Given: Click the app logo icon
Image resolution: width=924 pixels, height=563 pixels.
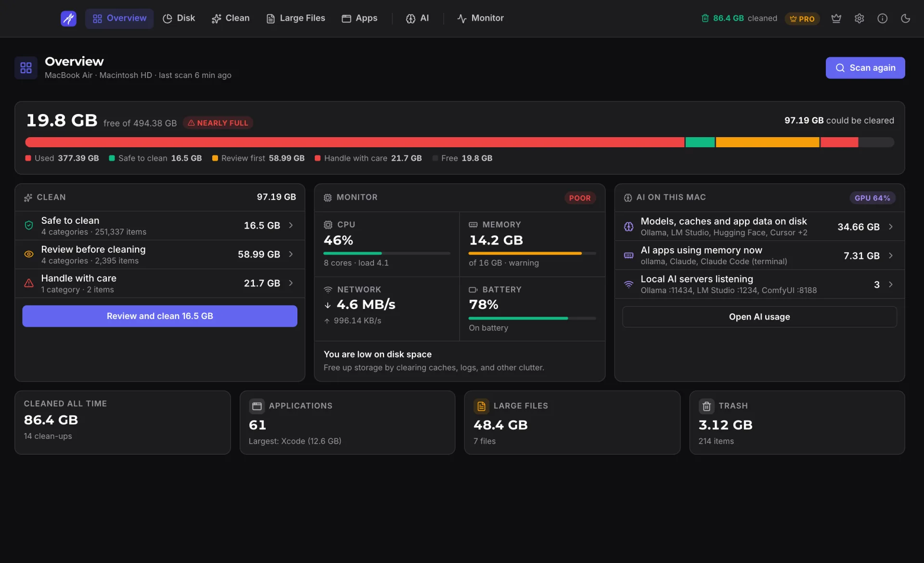Looking at the screenshot, I should (68, 18).
